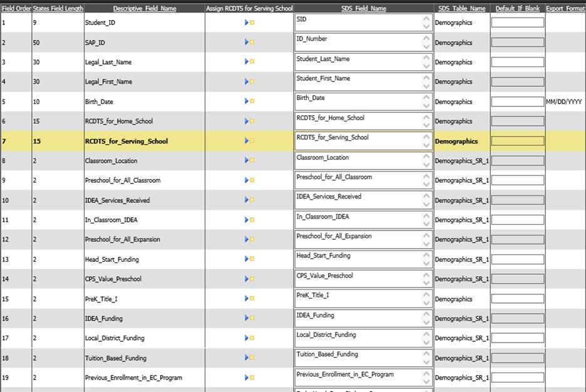This screenshot has width=586, height=392.
Task: Click Default If Blank input for Student_ID
Action: coord(517,23)
